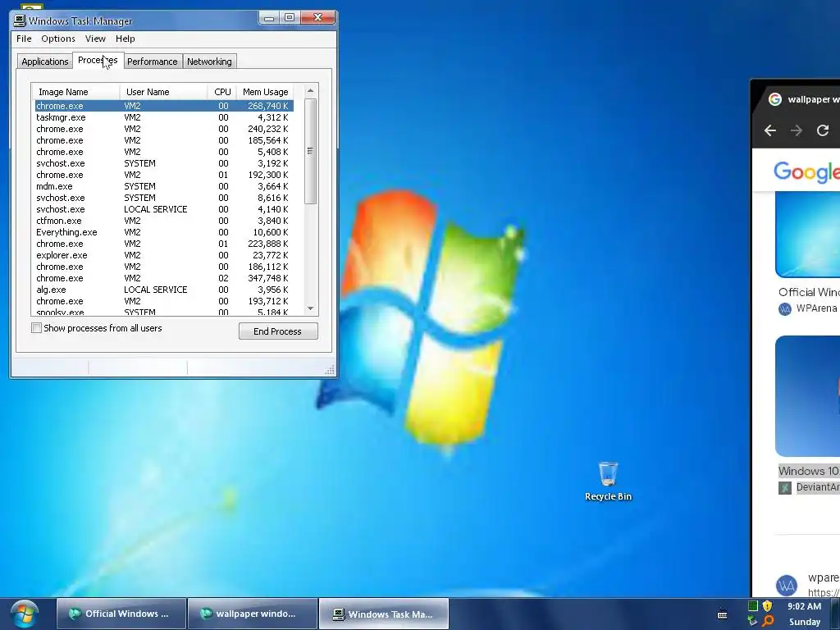Click scroll up arrow in process list
The image size is (840, 630).
[x=310, y=91]
